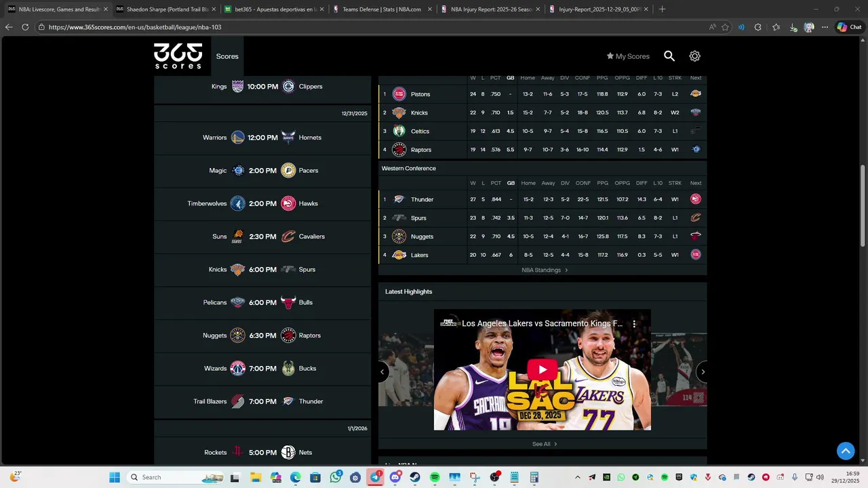Switch to the Shaedon Sharpe browser tab
This screenshot has width=868, height=488.
(166, 9)
